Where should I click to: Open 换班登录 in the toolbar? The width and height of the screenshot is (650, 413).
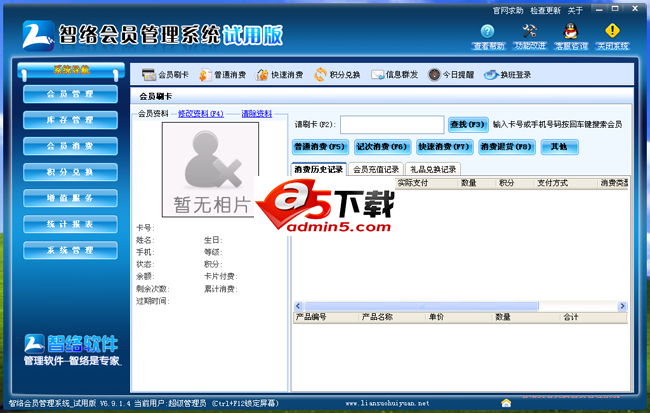[508, 75]
